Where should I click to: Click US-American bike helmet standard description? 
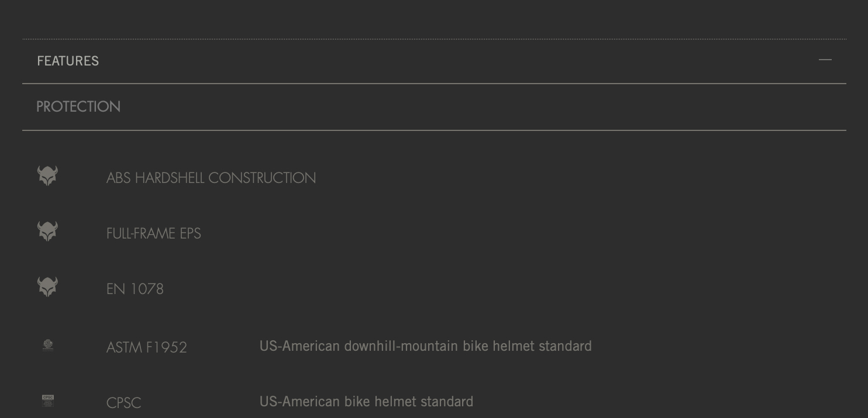pyautogui.click(x=367, y=402)
